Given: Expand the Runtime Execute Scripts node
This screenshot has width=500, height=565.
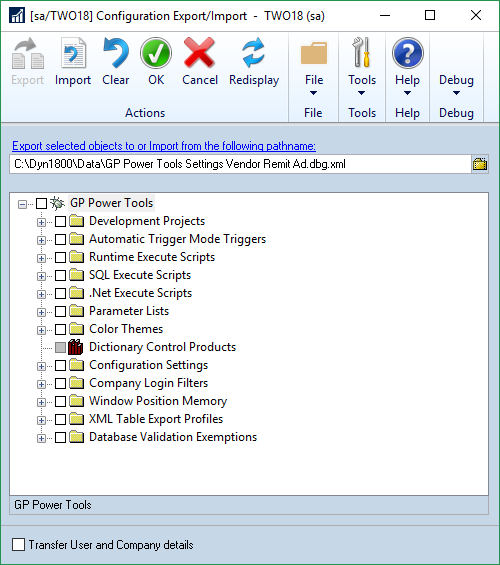Looking at the screenshot, I should 41,258.
